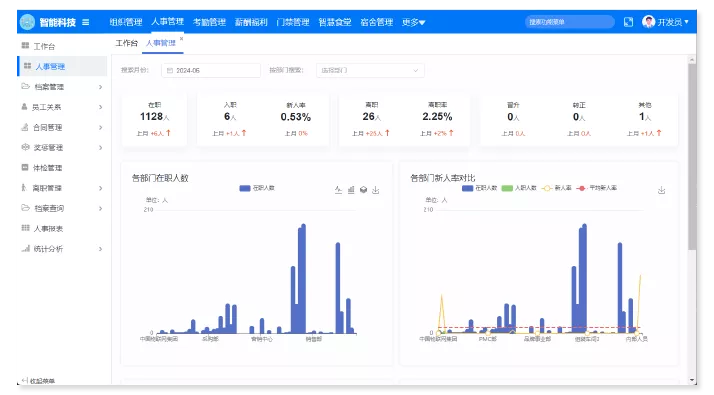This screenshot has height=395, width=714.
Task: Toggle 在职人数 legend in 各部门在职人数 chart
Action: click(257, 188)
